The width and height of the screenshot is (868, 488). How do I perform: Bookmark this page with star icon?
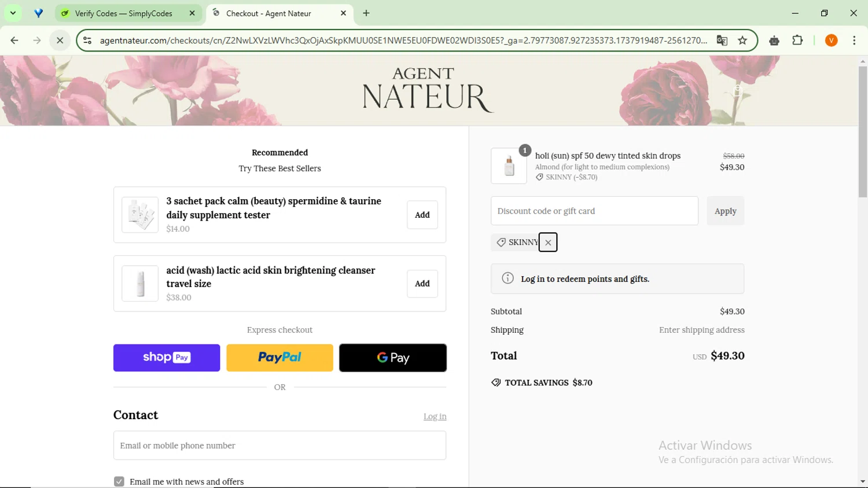pos(742,41)
